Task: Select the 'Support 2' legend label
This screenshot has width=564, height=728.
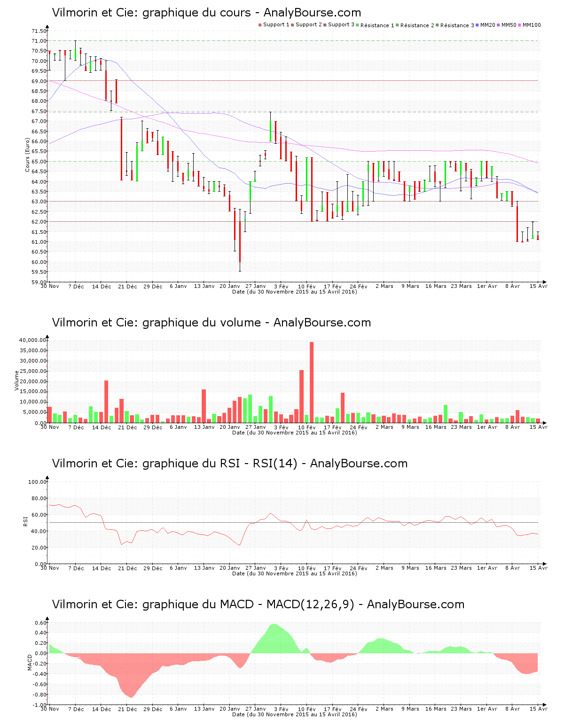Action: [x=309, y=25]
